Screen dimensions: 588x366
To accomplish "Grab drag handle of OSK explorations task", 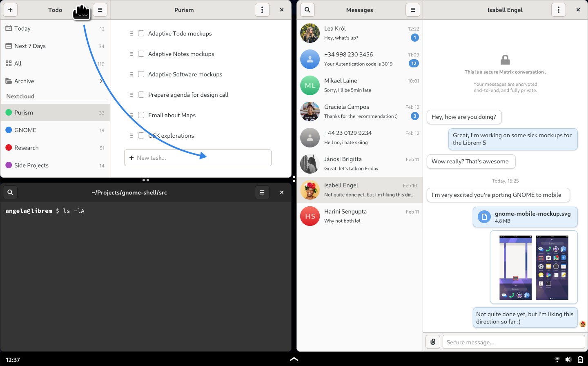I will tap(131, 136).
